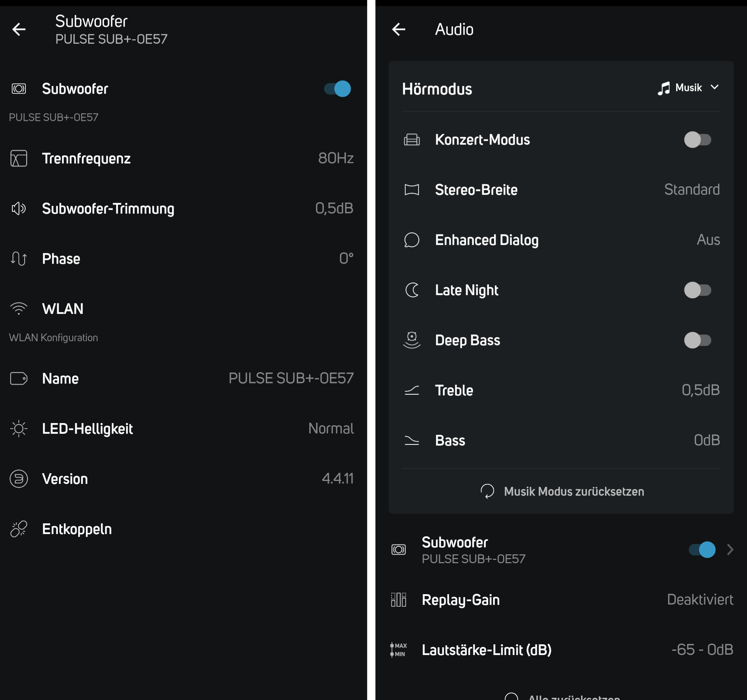
Task: Open the Subwoofer-Trimmung setting
Action: [x=108, y=209]
